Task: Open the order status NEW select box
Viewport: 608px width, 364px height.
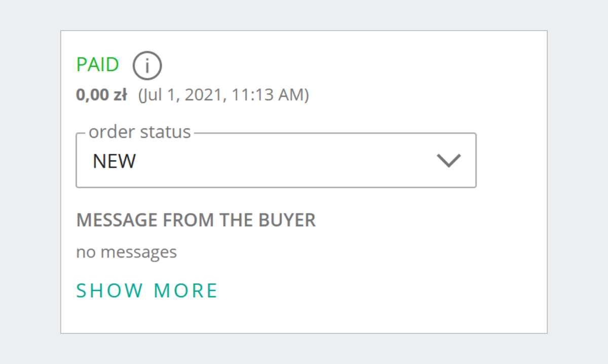Action: pyautogui.click(x=276, y=160)
